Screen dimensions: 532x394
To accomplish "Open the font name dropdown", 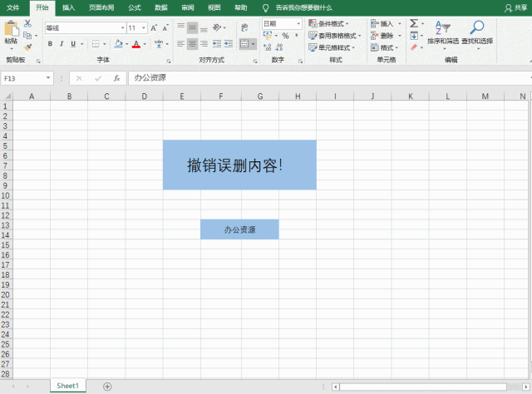I will click(x=123, y=27).
